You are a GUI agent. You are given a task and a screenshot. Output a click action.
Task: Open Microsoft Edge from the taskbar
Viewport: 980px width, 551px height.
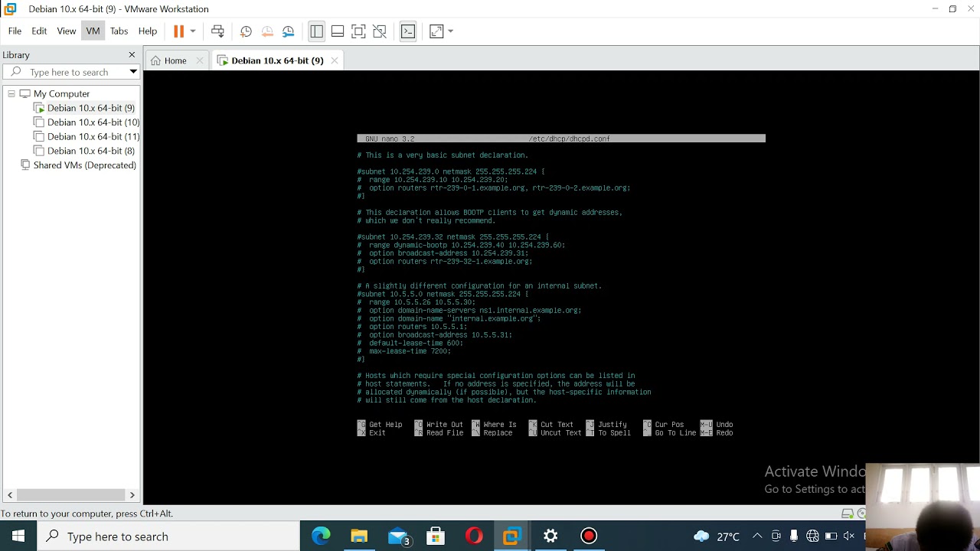(x=321, y=536)
